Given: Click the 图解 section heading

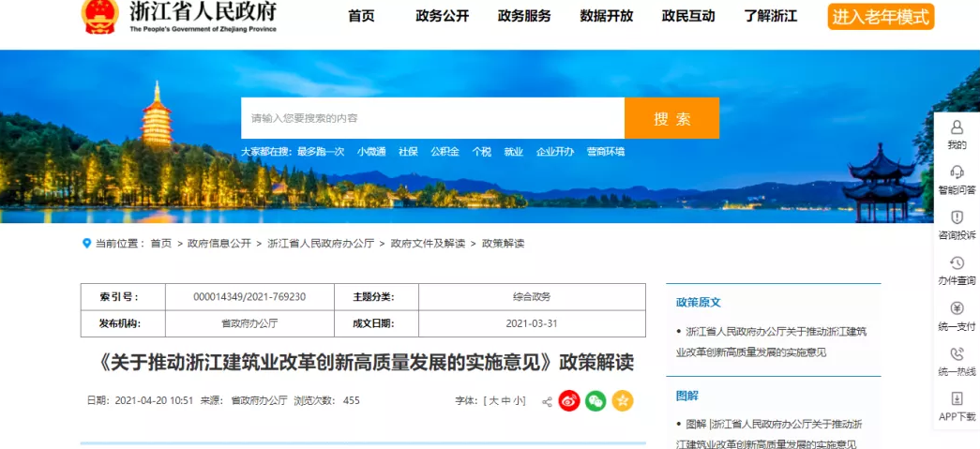Looking at the screenshot, I should pyautogui.click(x=686, y=396).
